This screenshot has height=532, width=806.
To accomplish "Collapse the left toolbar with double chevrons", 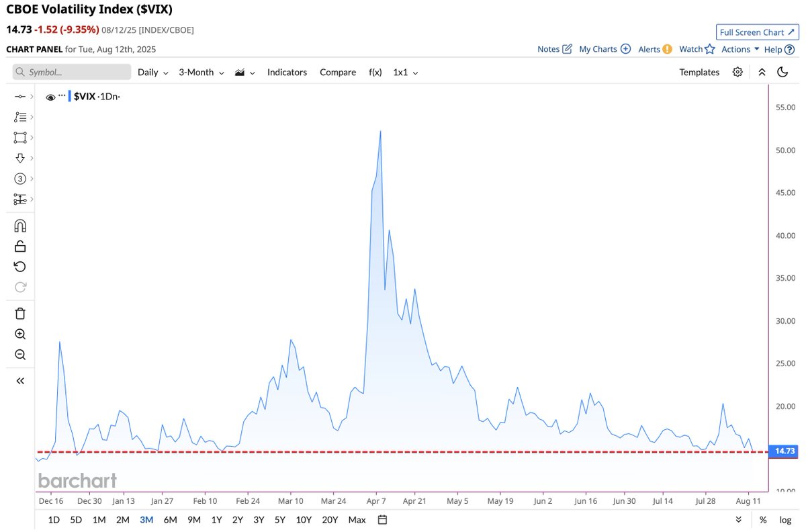I will [x=20, y=380].
